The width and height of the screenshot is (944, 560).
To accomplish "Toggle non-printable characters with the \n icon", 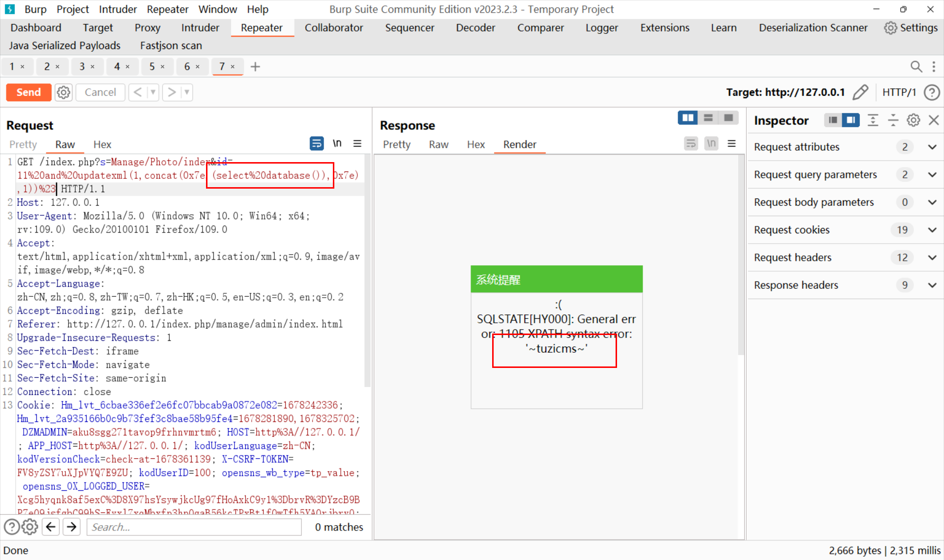I will click(337, 143).
